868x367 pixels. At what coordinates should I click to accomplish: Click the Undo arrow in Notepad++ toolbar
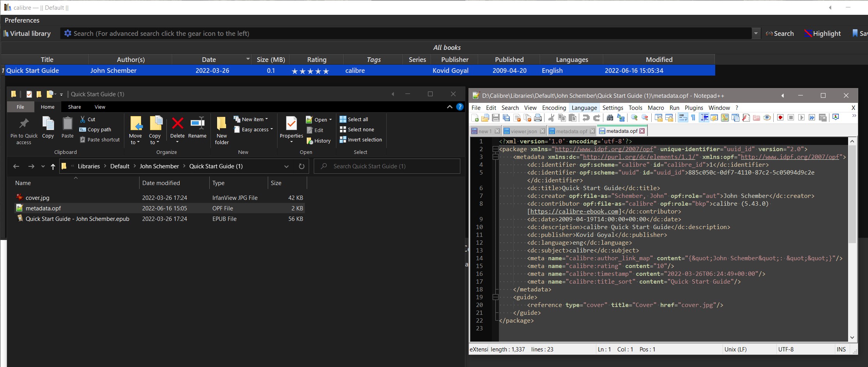click(x=586, y=118)
